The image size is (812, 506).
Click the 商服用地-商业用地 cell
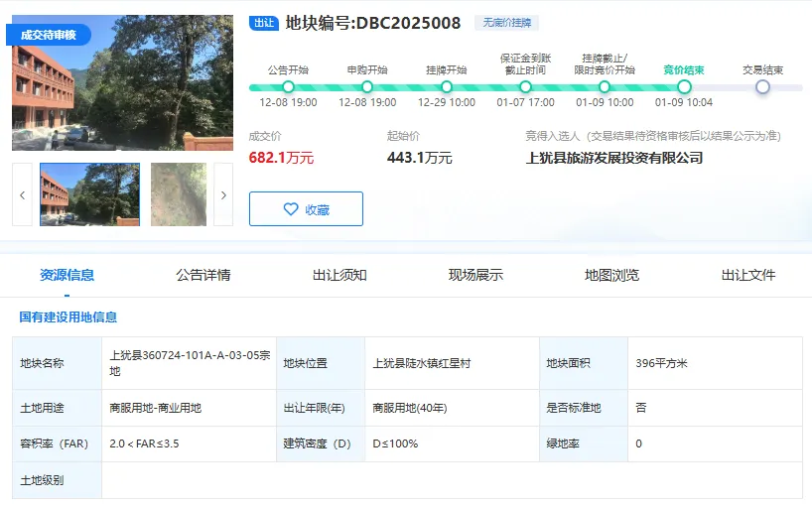[x=189, y=408]
